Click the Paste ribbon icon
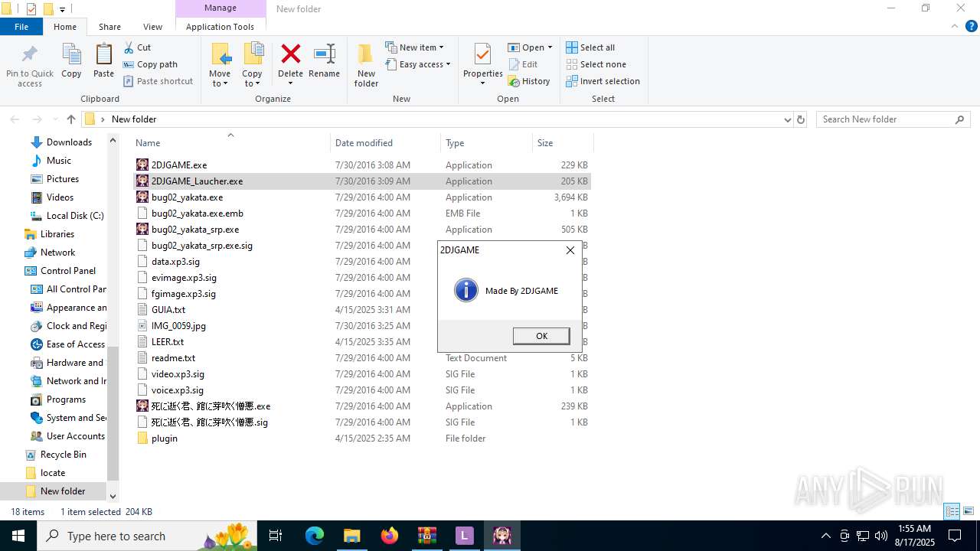Screen dimensions: 980x551 [103, 55]
